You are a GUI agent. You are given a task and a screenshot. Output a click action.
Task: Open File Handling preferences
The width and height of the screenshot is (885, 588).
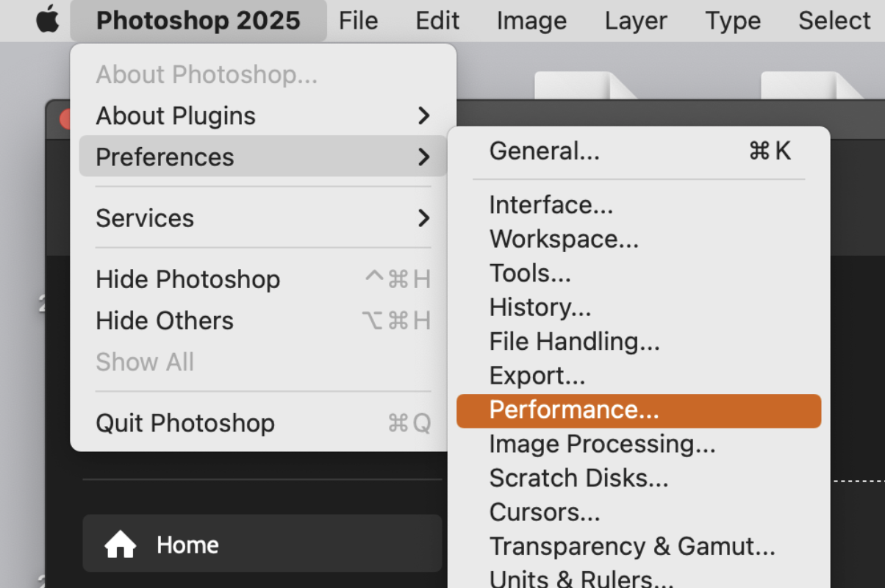pos(575,341)
